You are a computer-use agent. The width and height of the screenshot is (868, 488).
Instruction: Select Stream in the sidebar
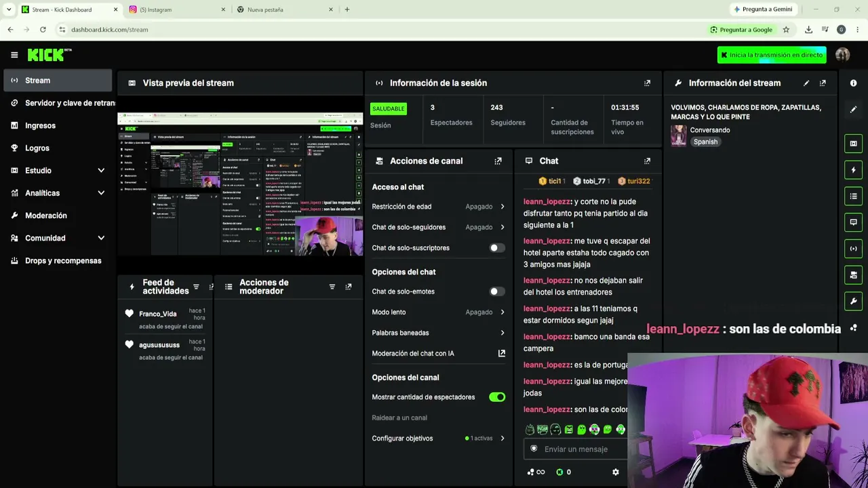pos(58,80)
